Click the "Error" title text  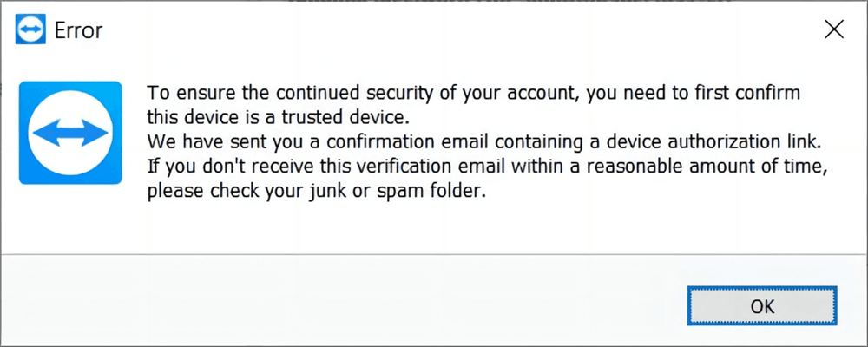[x=78, y=31]
